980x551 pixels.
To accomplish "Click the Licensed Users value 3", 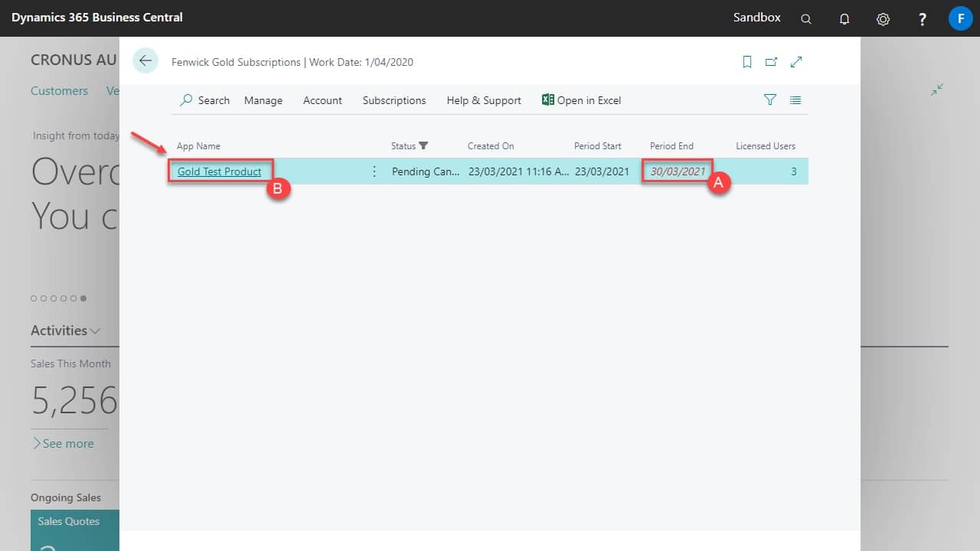I will point(794,171).
